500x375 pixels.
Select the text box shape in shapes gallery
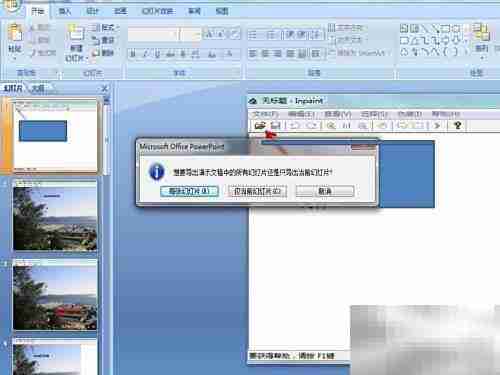404,29
